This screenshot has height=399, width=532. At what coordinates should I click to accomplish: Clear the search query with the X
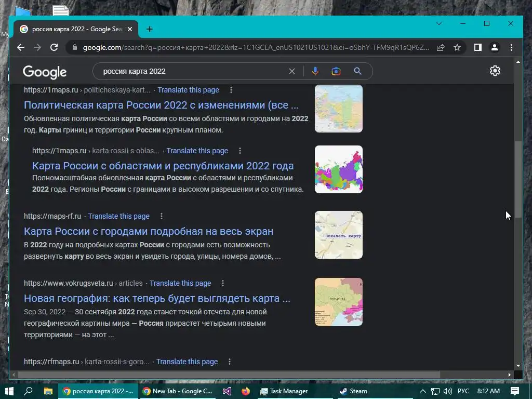click(x=292, y=71)
